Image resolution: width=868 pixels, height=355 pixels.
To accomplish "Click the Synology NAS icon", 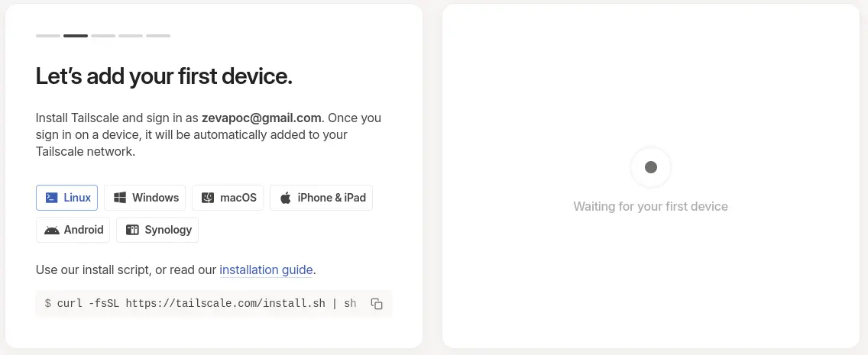I will click(x=132, y=230).
